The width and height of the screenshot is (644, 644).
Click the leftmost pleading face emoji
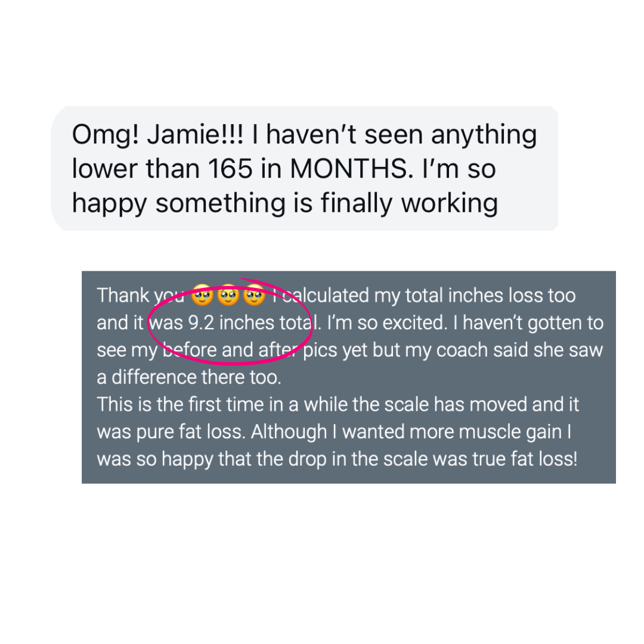pos(202,295)
